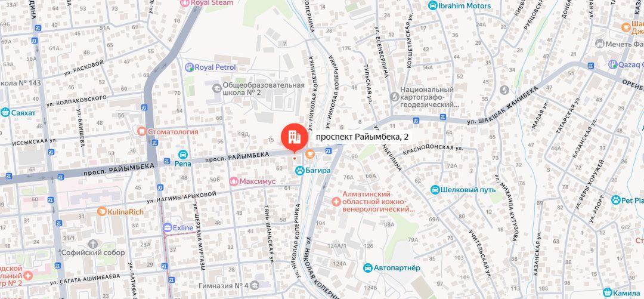Select the Гимназия № 4 school icon
The height and width of the screenshot is (299, 644).
[255, 285]
